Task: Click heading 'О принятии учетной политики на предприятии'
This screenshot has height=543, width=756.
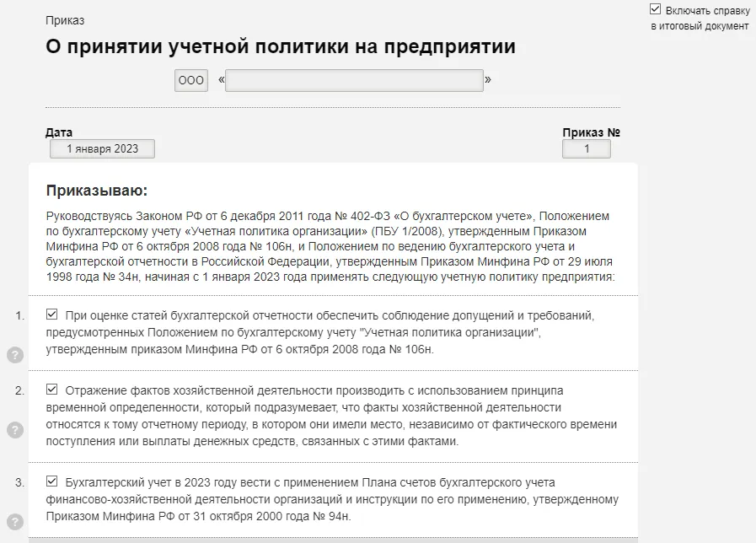Action: [x=281, y=46]
